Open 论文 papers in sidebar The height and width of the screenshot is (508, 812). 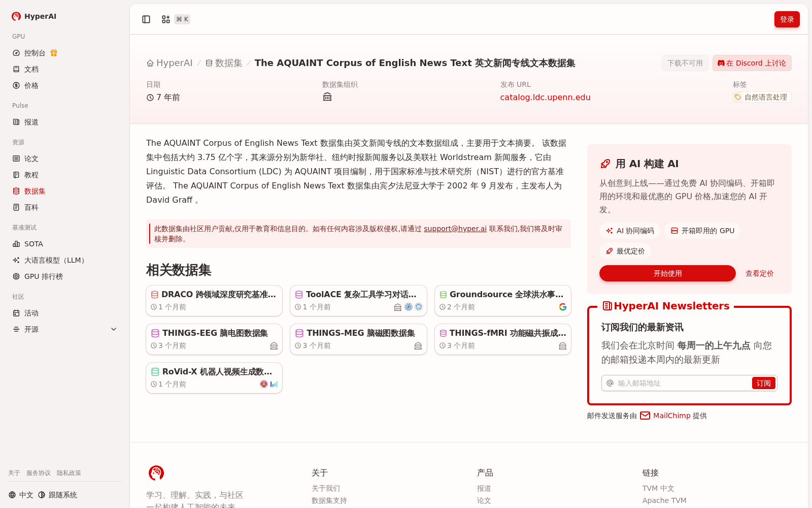pos(31,158)
